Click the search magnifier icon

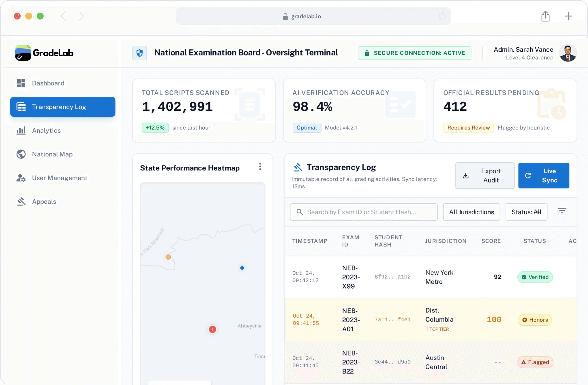point(299,212)
